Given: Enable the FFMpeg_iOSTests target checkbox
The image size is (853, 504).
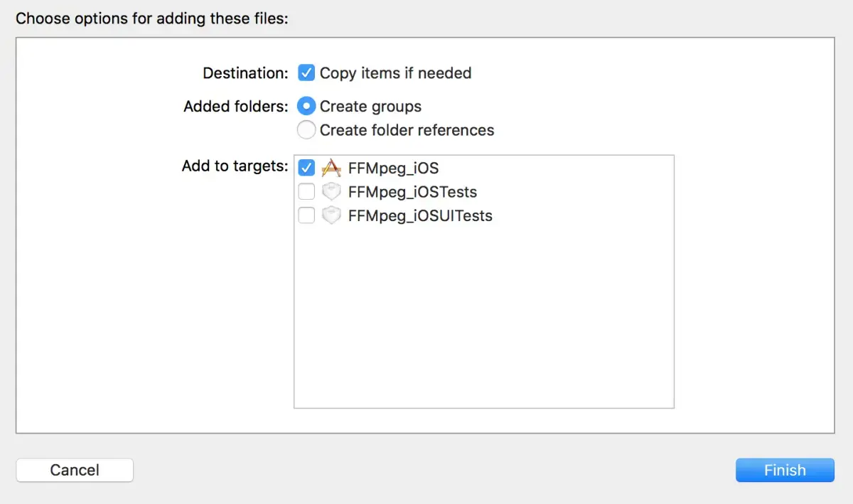Looking at the screenshot, I should (x=306, y=191).
